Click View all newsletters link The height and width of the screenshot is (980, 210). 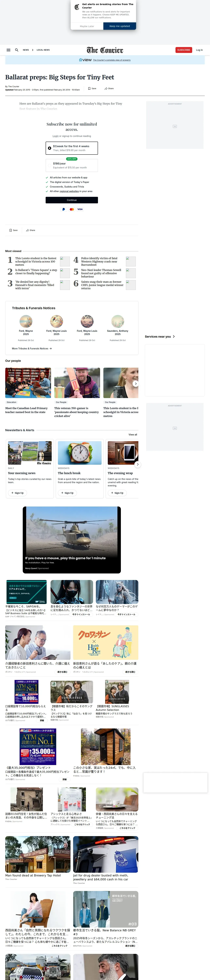[x=133, y=434]
